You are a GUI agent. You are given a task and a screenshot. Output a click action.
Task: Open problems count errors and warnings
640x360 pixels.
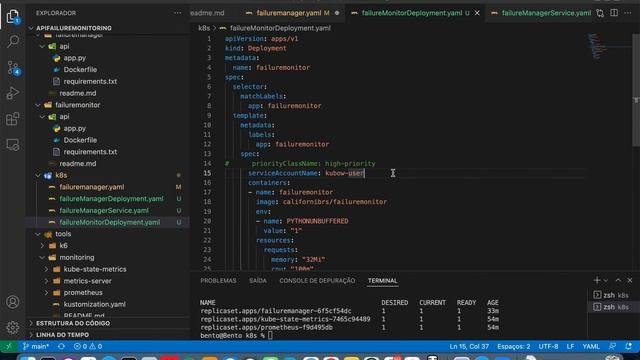[x=88, y=347]
